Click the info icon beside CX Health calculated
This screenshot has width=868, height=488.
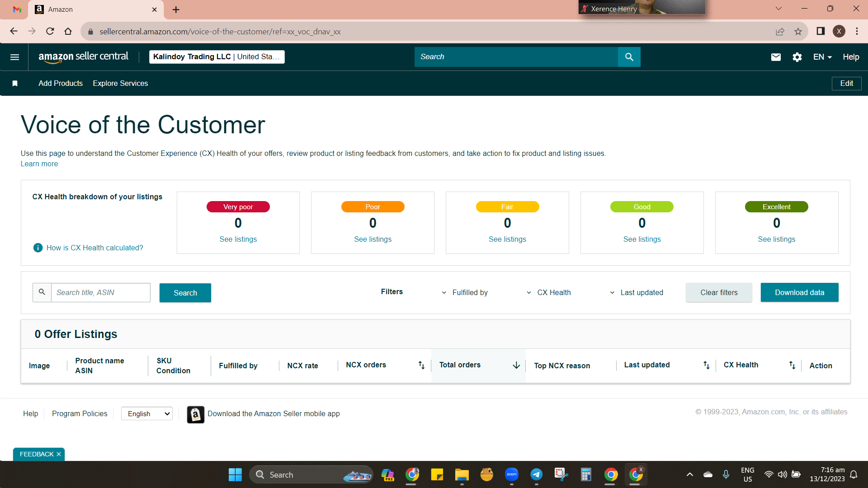click(38, 248)
